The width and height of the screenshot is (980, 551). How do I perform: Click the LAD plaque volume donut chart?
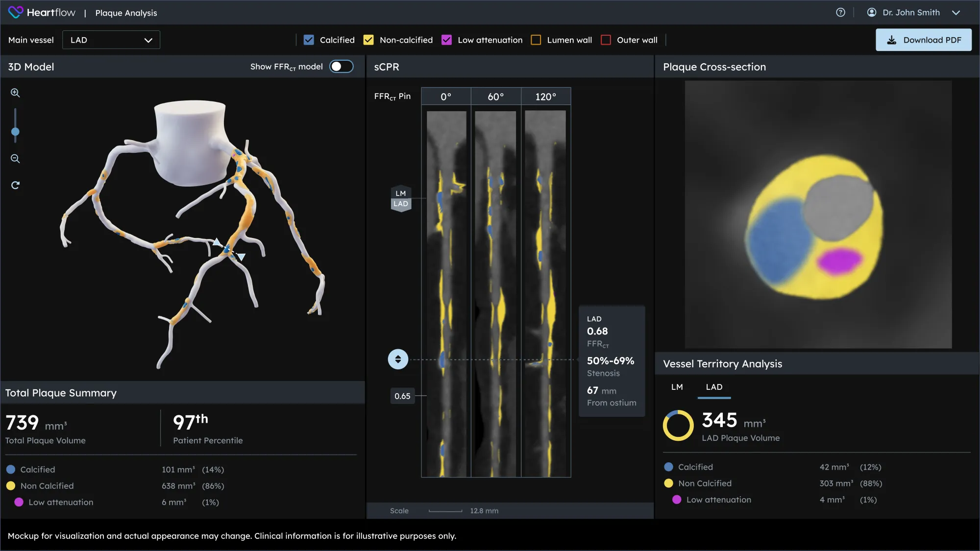678,426
